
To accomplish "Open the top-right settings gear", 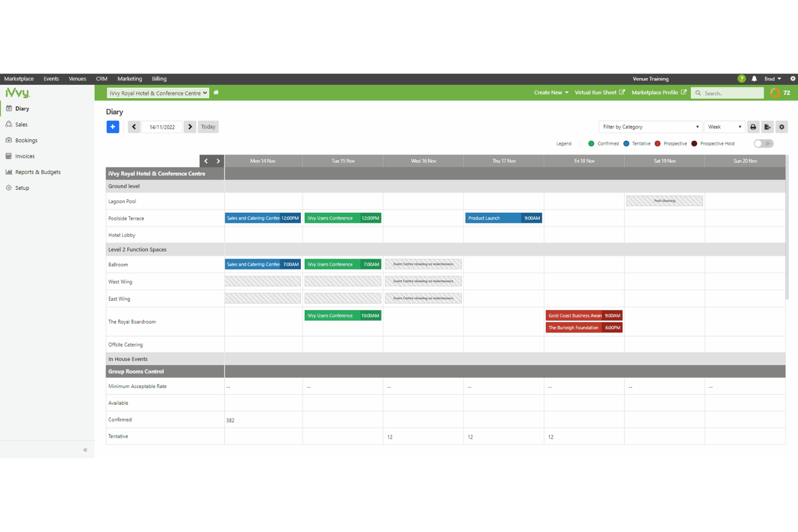I will (x=793, y=79).
